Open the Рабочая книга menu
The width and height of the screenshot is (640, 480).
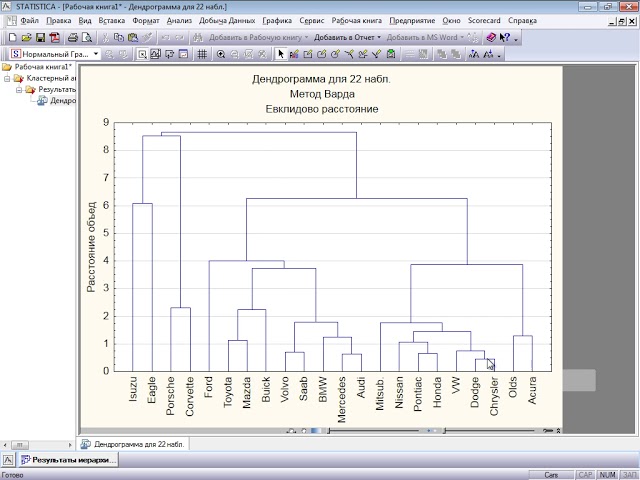[356, 21]
